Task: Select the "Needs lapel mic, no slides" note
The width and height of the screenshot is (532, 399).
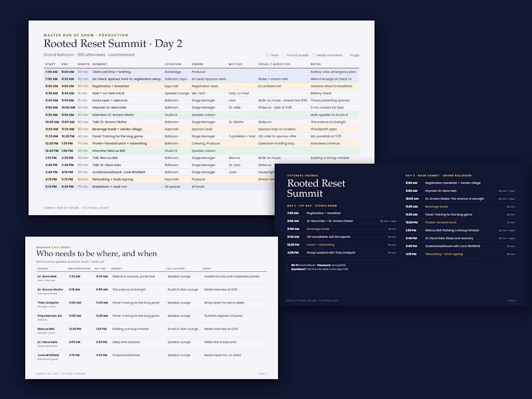Action: click(x=222, y=355)
